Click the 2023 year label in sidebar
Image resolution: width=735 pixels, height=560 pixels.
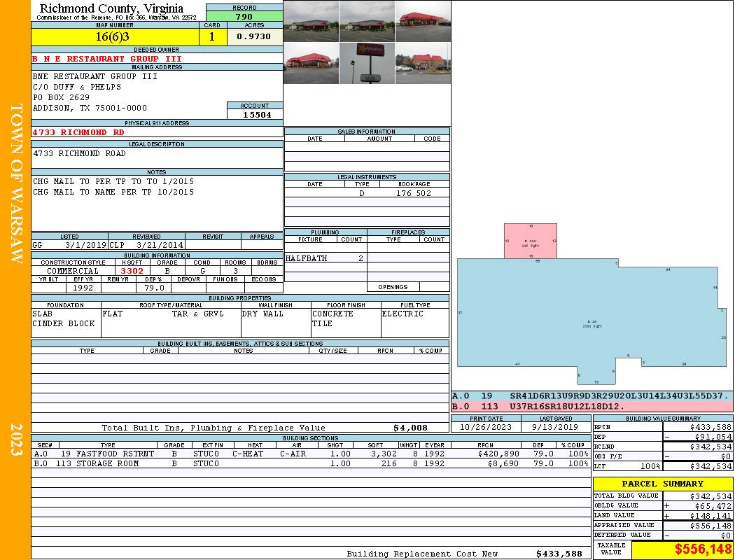point(16,440)
